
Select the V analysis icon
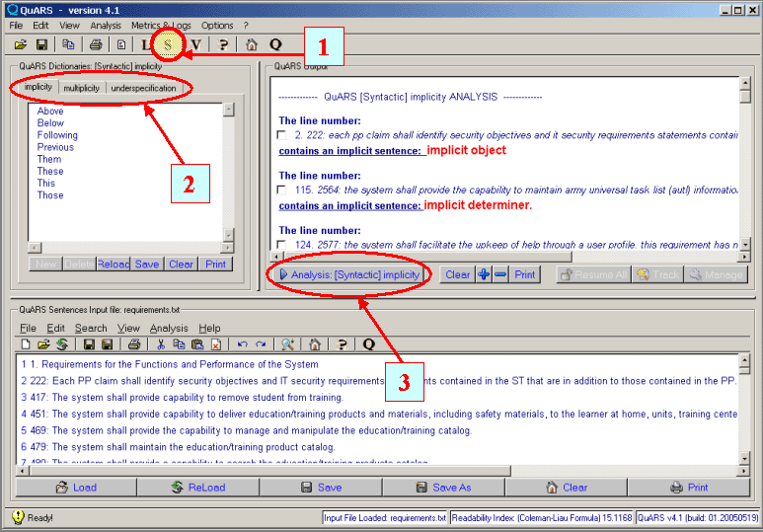195,44
